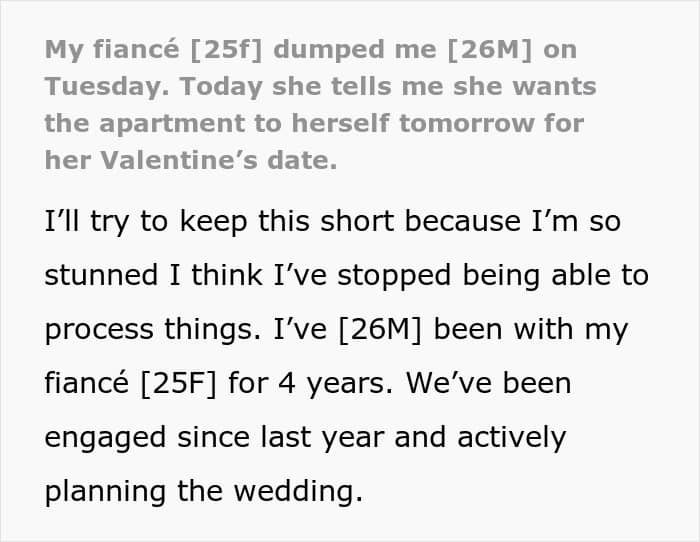Click "4 years" in the body text

tap(331, 384)
